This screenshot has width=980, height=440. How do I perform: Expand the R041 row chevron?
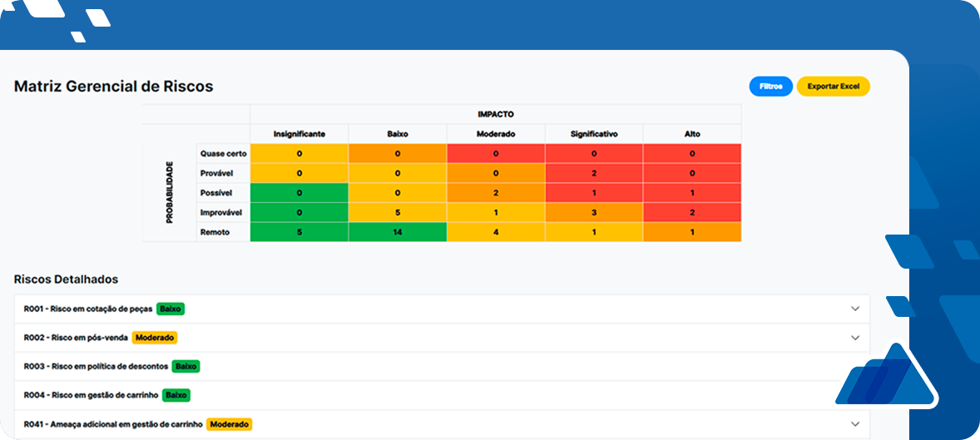[854, 424]
